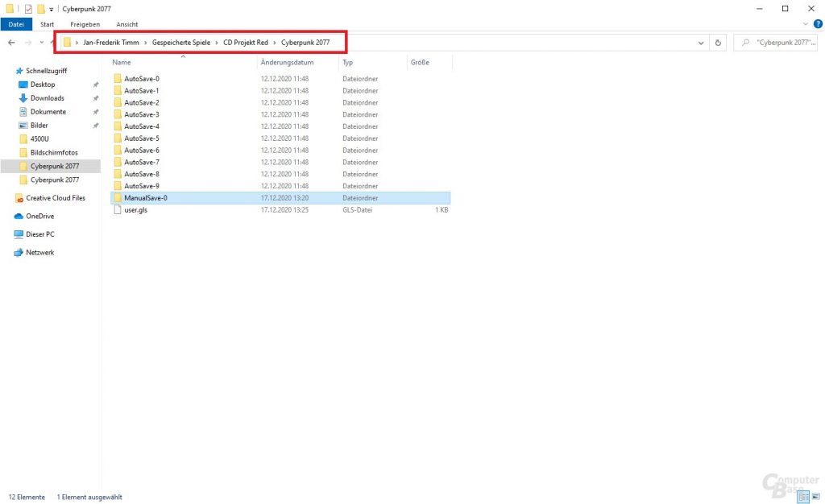
Task: Select the AutoSave-3 folder name
Action: click(142, 114)
